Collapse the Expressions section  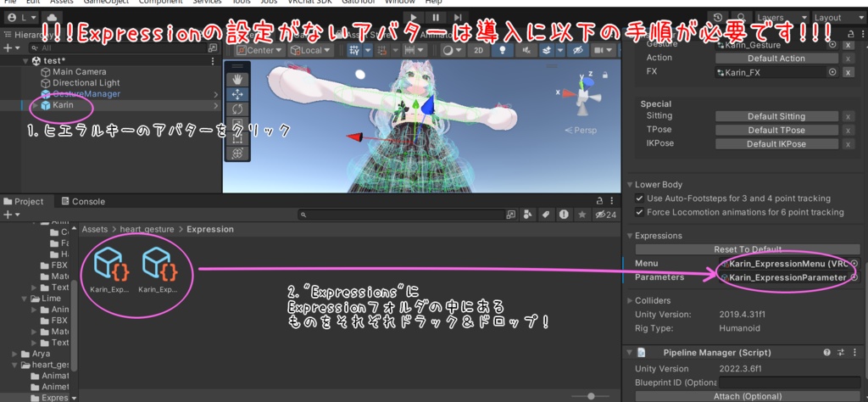coord(630,236)
